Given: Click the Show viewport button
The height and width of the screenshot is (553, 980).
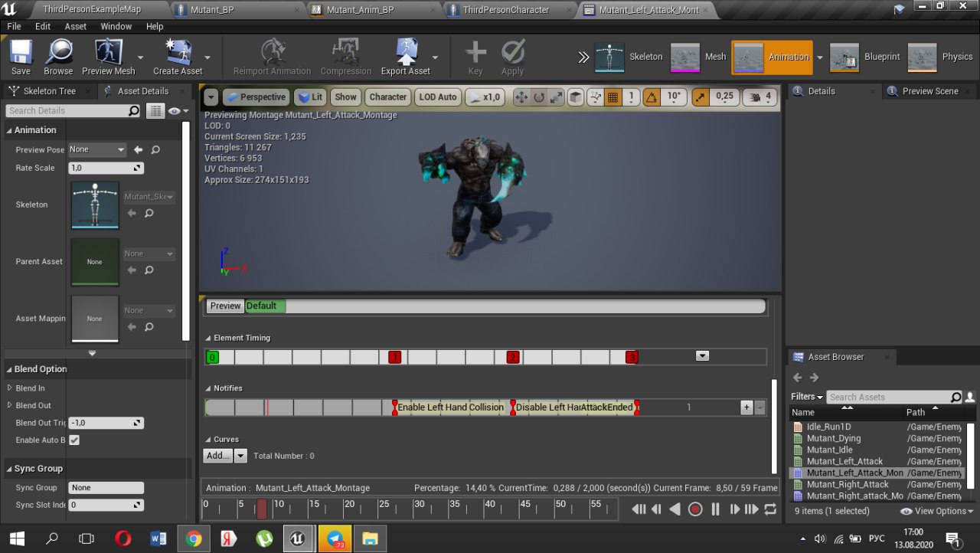Looking at the screenshot, I should click(345, 97).
